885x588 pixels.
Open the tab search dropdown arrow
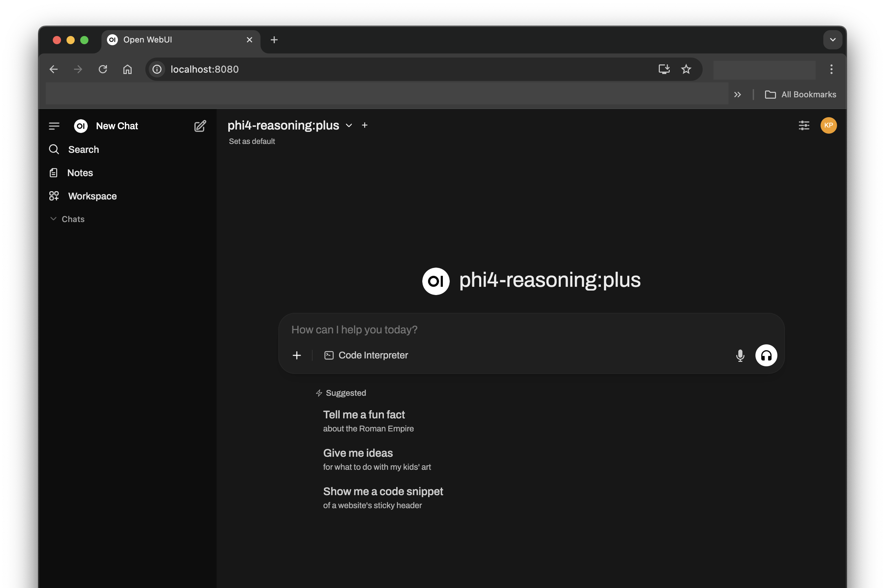pyautogui.click(x=833, y=40)
